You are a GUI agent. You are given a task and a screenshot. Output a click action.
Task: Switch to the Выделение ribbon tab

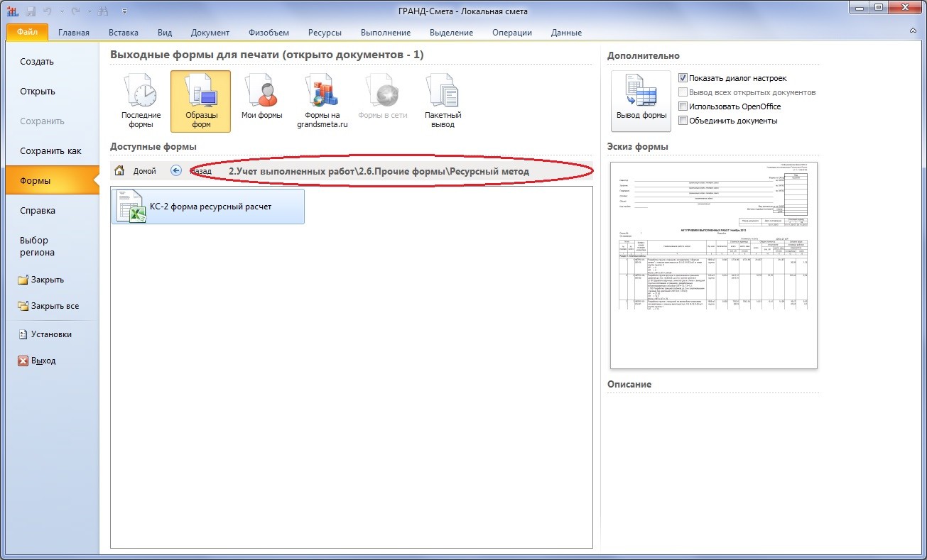point(451,33)
